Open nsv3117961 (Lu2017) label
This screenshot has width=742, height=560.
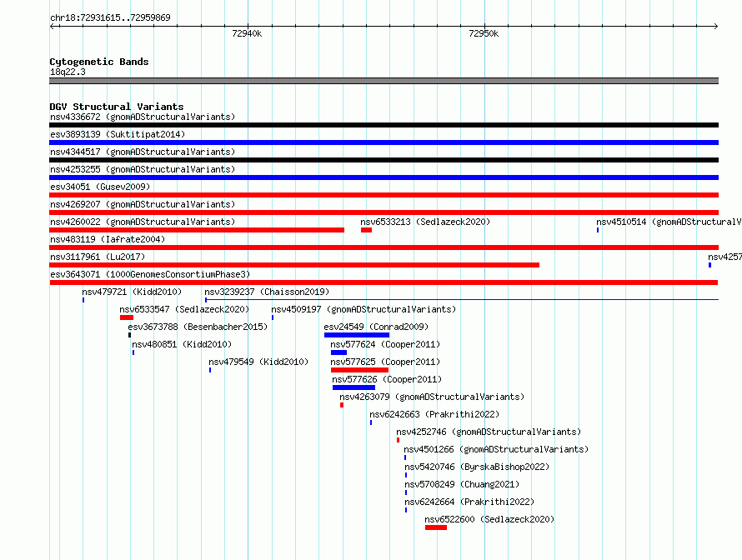[98, 257]
